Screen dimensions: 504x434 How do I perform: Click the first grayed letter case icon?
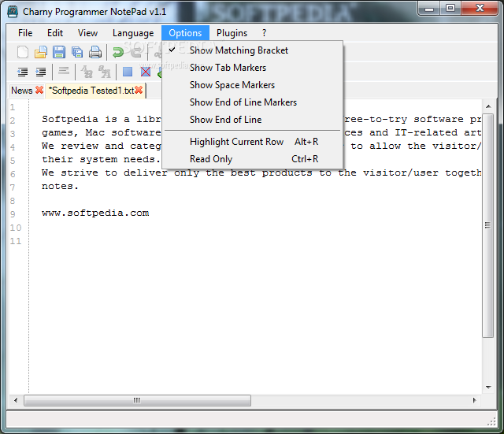[87, 72]
